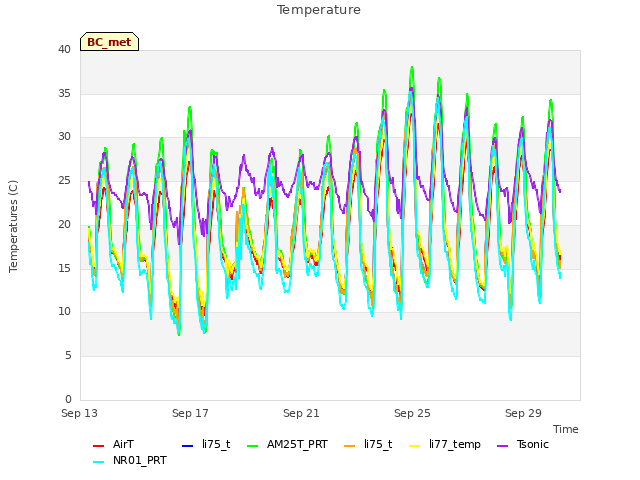Viewport: 640px width, 480px height.
Task: Click the red AirT legend swatch
Action: [98, 446]
